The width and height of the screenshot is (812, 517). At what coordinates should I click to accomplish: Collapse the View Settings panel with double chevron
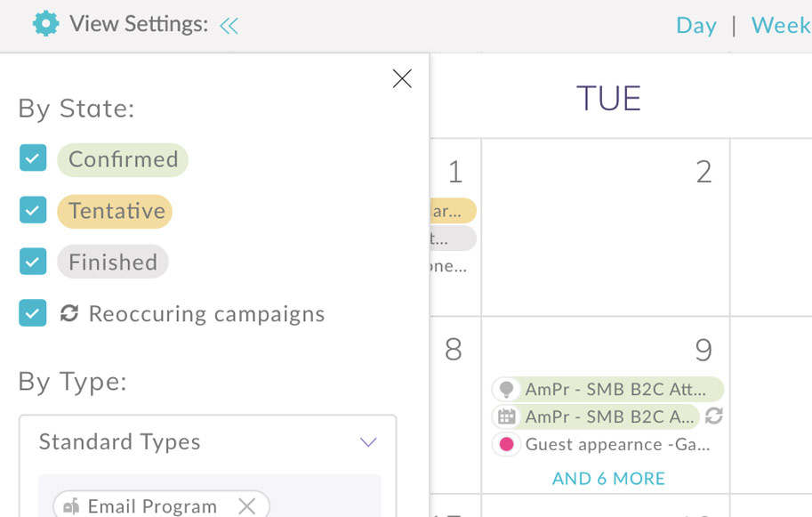point(229,26)
